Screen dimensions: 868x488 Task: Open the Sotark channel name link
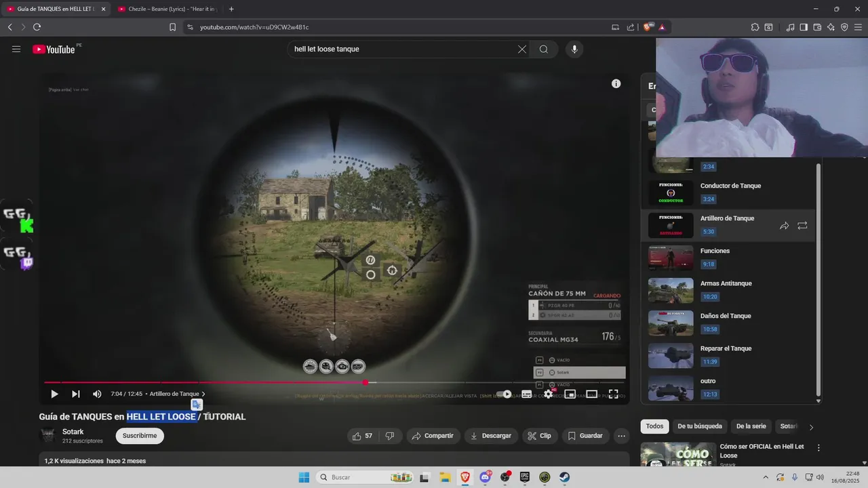click(x=73, y=431)
